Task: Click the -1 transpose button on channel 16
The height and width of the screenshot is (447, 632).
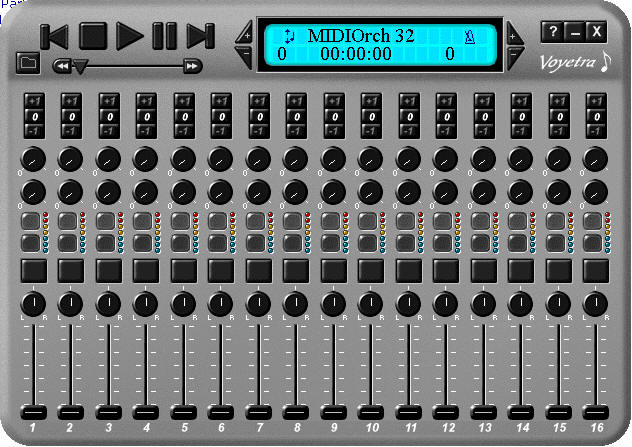Action: (596, 131)
